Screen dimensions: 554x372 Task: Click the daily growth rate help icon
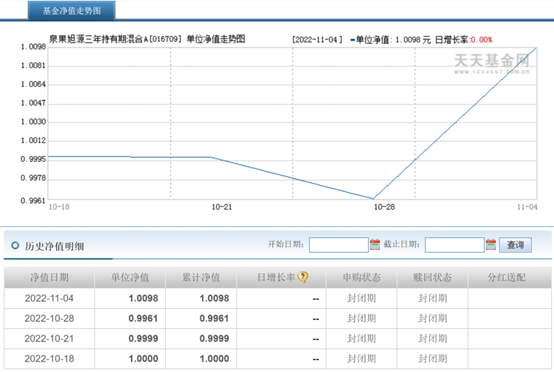click(302, 277)
